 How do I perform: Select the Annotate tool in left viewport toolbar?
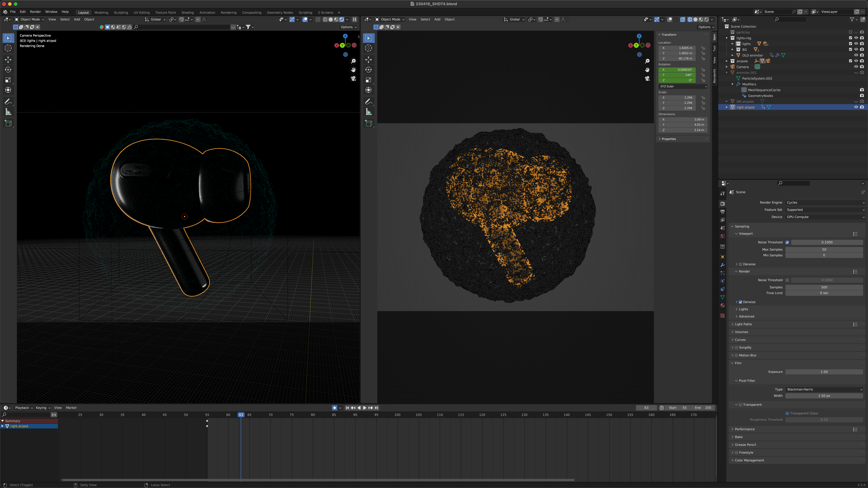8,102
